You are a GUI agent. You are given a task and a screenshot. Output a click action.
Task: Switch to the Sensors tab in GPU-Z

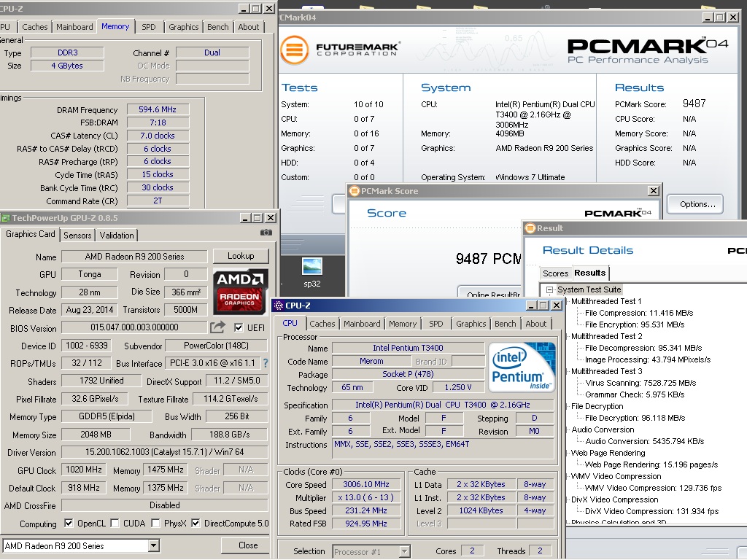(77, 236)
